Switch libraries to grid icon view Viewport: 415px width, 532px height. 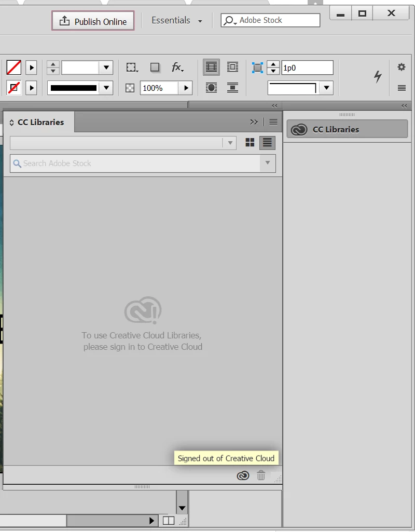pos(250,143)
